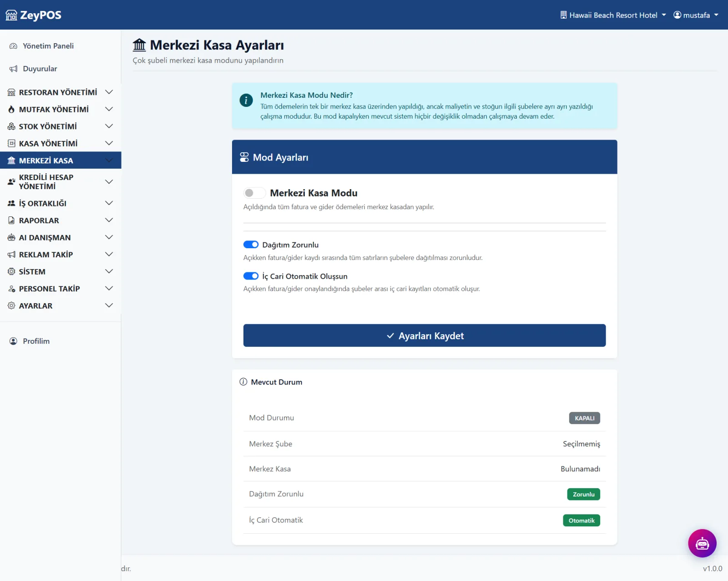The width and height of the screenshot is (728, 581).
Task: Click the mustafa user avatar icon
Action: tap(677, 15)
